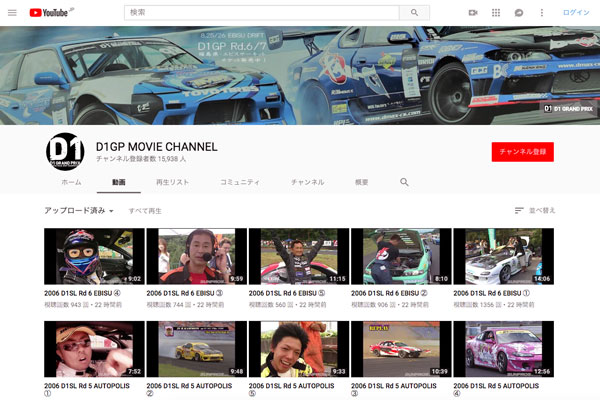
Task: Open the hamburger guide menu
Action: coord(12,13)
